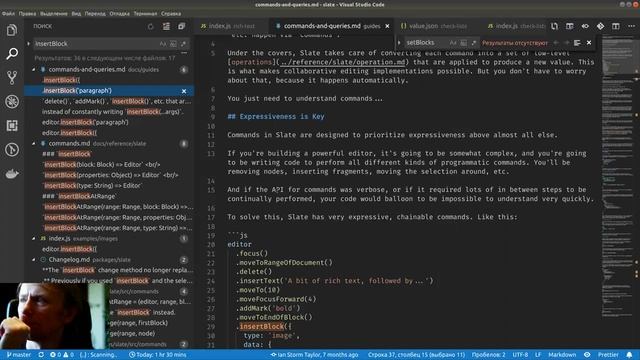640x360 pixels.
Task: Open the Help menu (Справка)
Action: pos(171,13)
